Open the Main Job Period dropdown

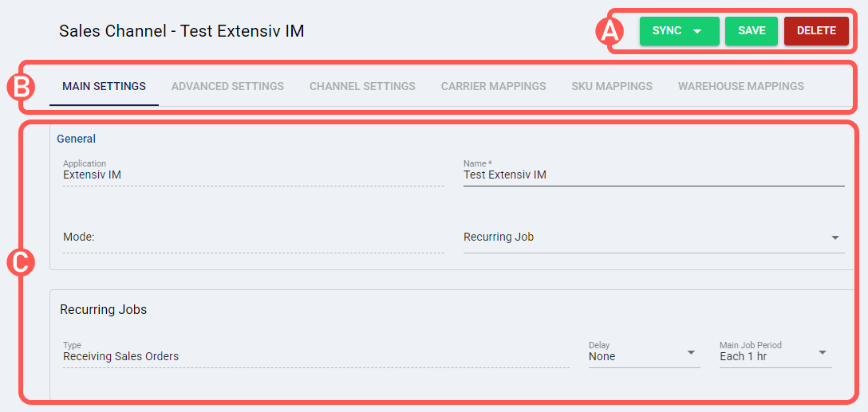click(x=775, y=354)
